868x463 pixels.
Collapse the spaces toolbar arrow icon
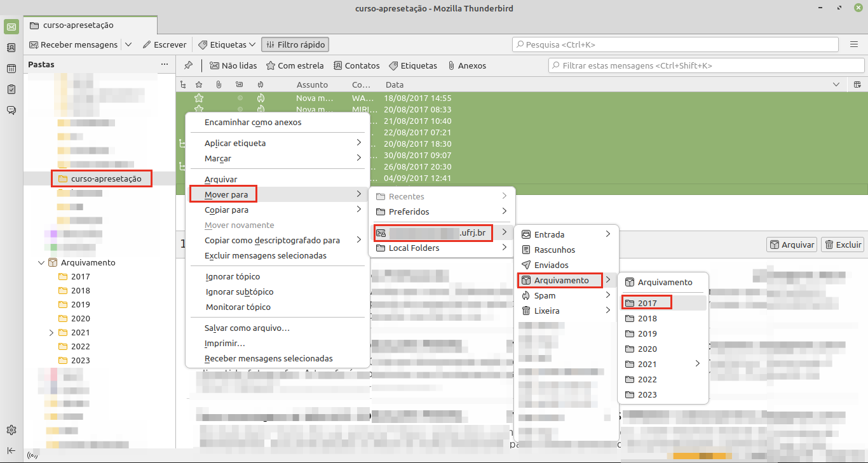(x=11, y=450)
